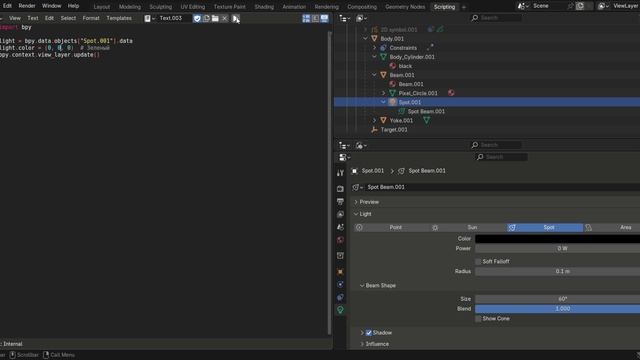Image resolution: width=640 pixels, height=360 pixels.
Task: Expand the Constraints item in outliner
Action: click(x=374, y=48)
